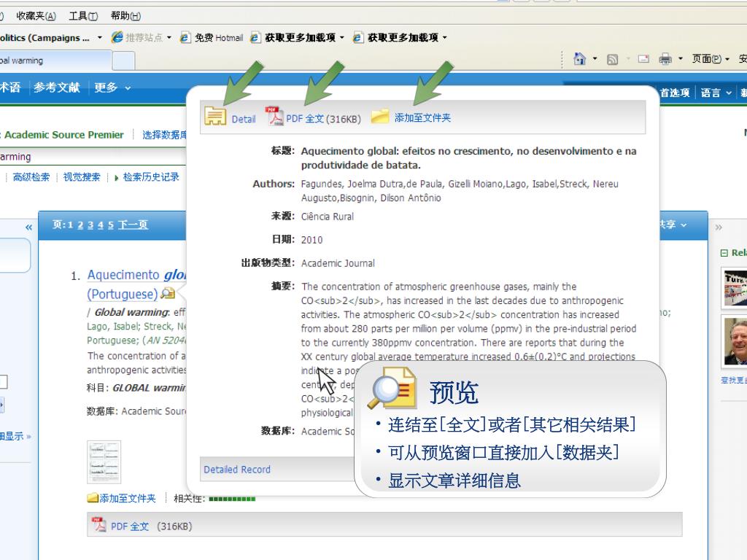This screenshot has height=560, width=747.
Task: Click 添加至文件夹 link under result thumbnail
Action: click(127, 498)
